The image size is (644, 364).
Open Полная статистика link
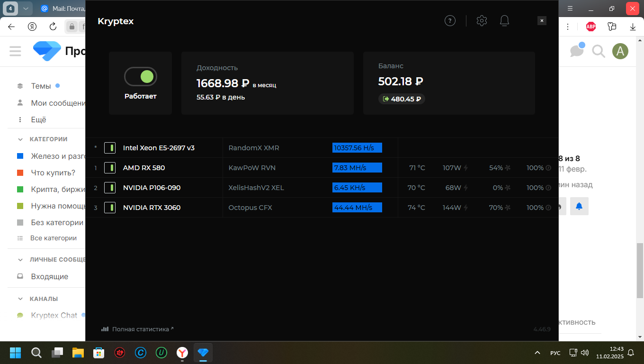click(137, 329)
